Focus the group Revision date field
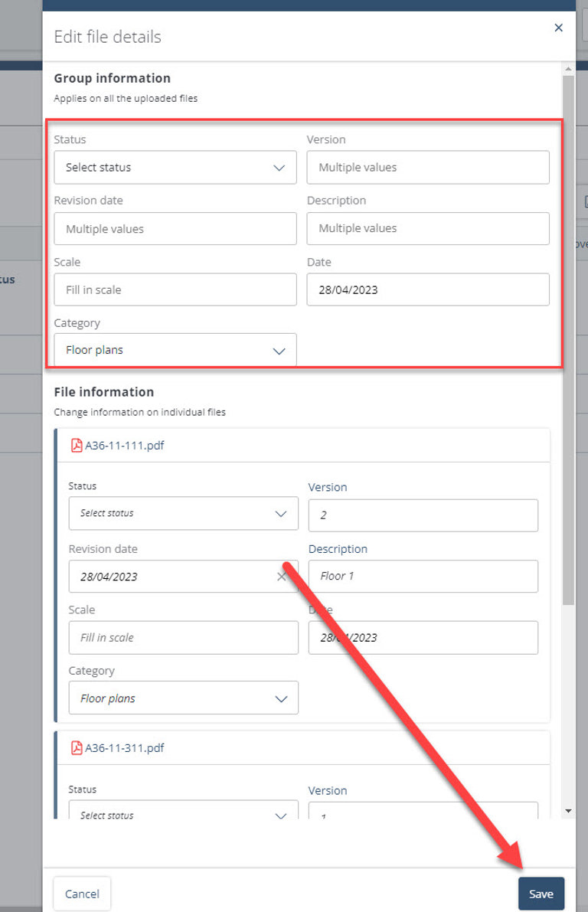 coord(175,228)
